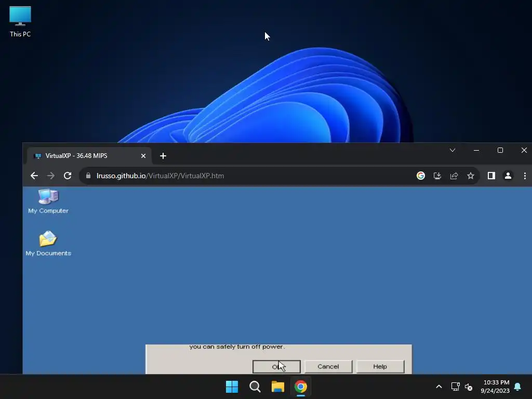Close the VirtualXP tab
This screenshot has height=399, width=532.
tap(143, 156)
